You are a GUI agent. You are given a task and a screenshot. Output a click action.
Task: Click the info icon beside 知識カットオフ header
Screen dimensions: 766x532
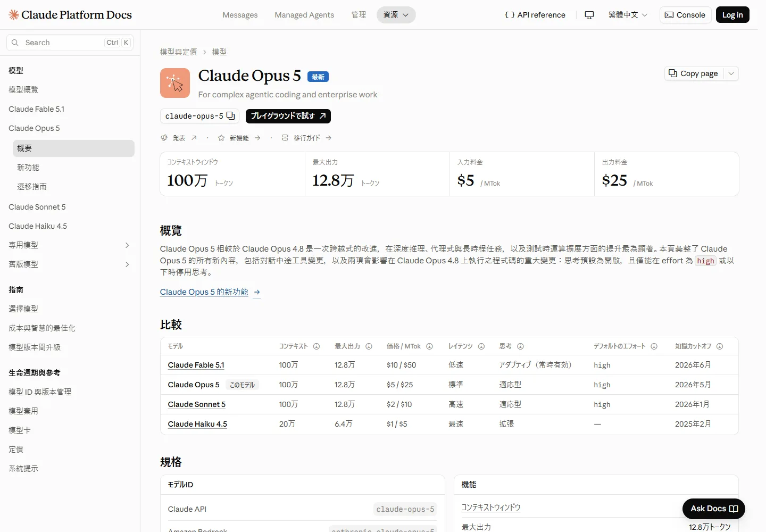[x=720, y=346]
